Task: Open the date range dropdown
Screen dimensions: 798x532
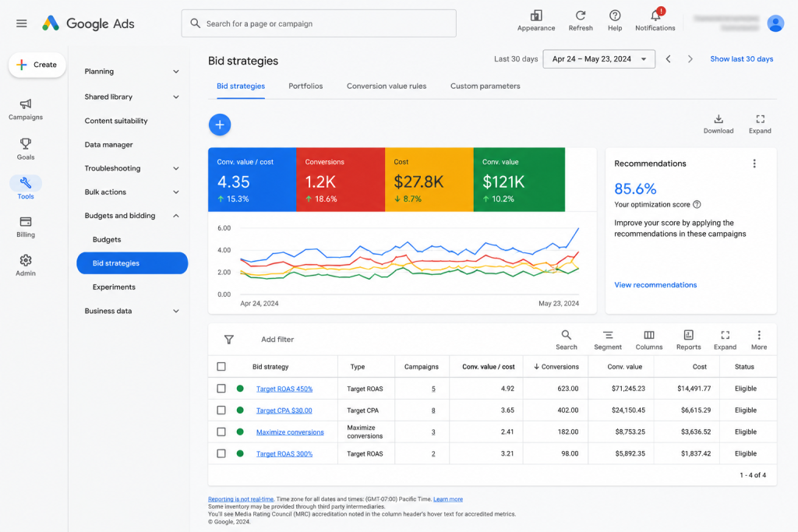Action: pos(598,59)
